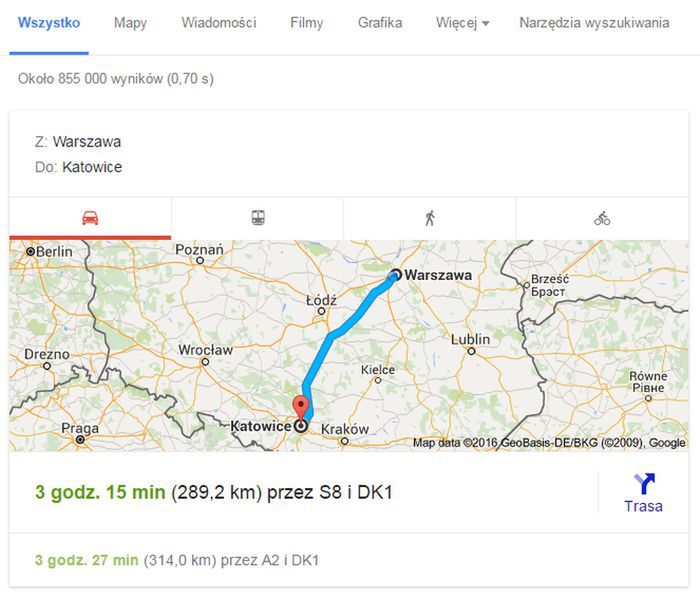Click the Trasa directions arrow icon
Viewport: 700px width, 598px height.
(644, 484)
